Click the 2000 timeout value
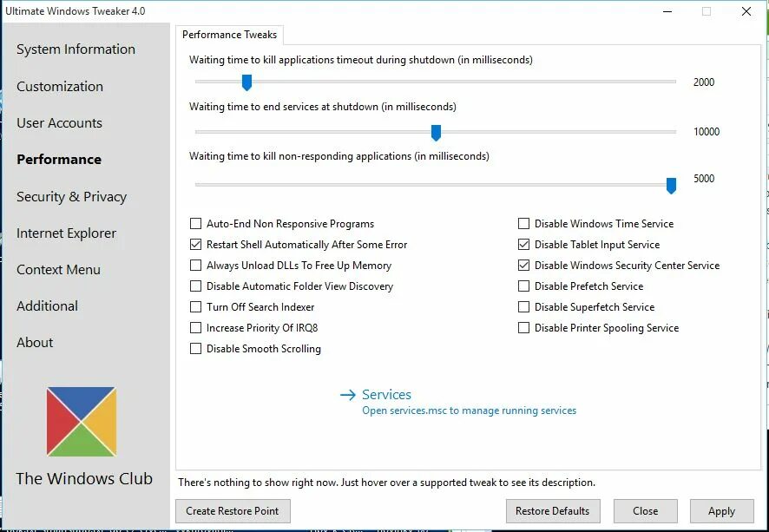The height and width of the screenshot is (532, 769). 704,82
